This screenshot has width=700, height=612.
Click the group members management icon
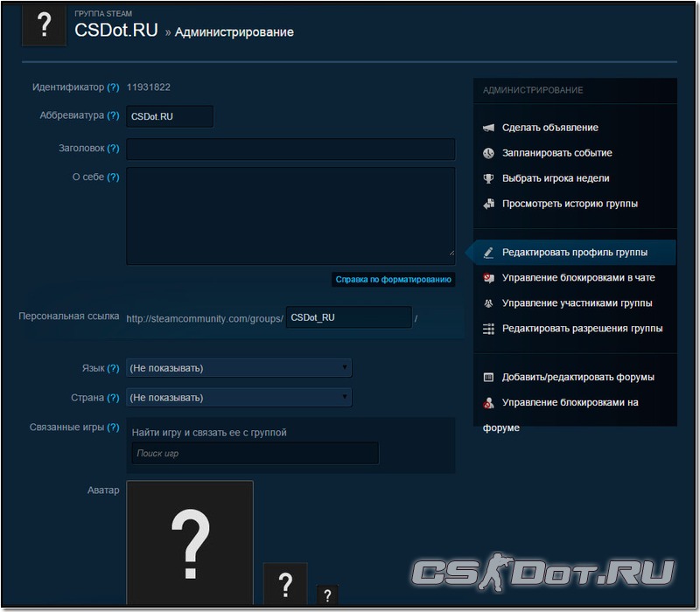point(488,303)
